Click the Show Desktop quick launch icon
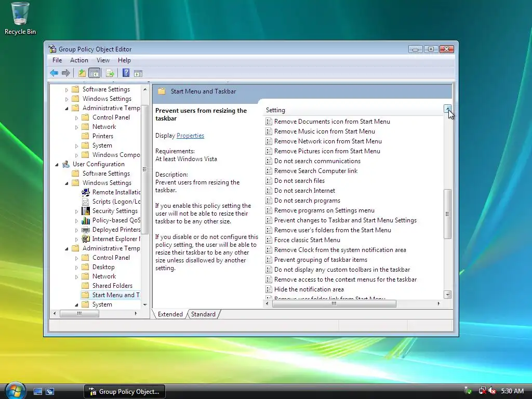532x399 pixels. point(37,391)
